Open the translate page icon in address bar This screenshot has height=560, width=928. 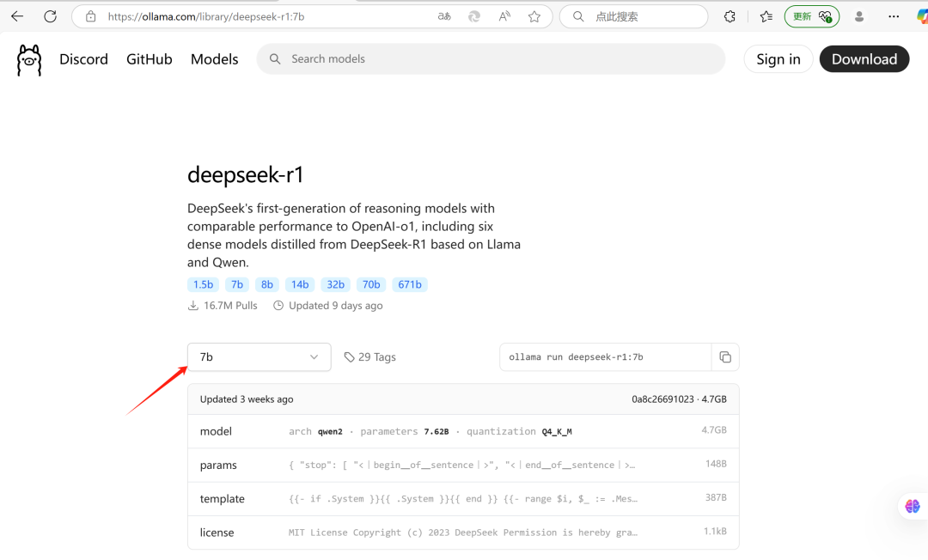(x=444, y=16)
